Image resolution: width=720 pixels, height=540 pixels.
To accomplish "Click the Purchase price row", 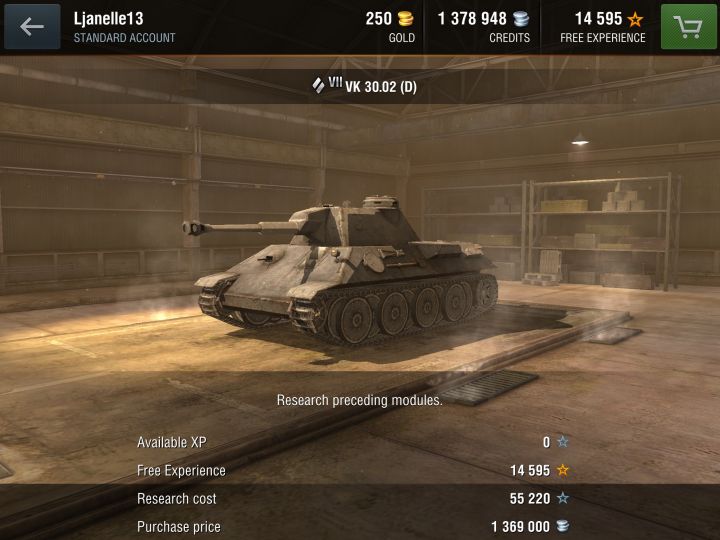I will pos(353,526).
